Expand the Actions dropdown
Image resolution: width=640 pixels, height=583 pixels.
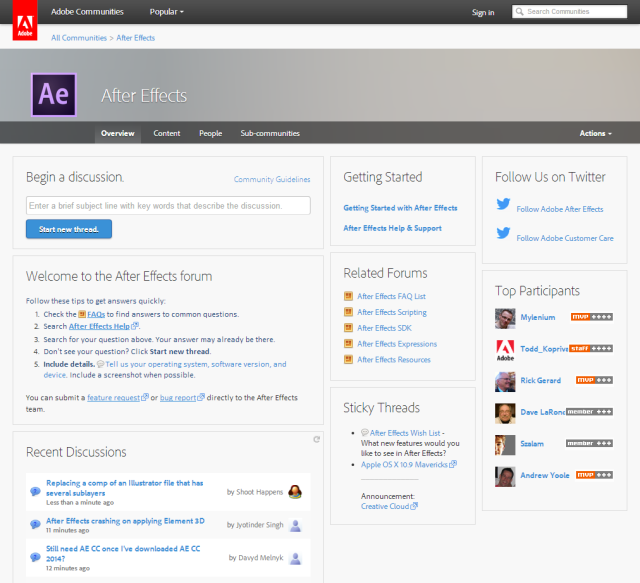596,133
